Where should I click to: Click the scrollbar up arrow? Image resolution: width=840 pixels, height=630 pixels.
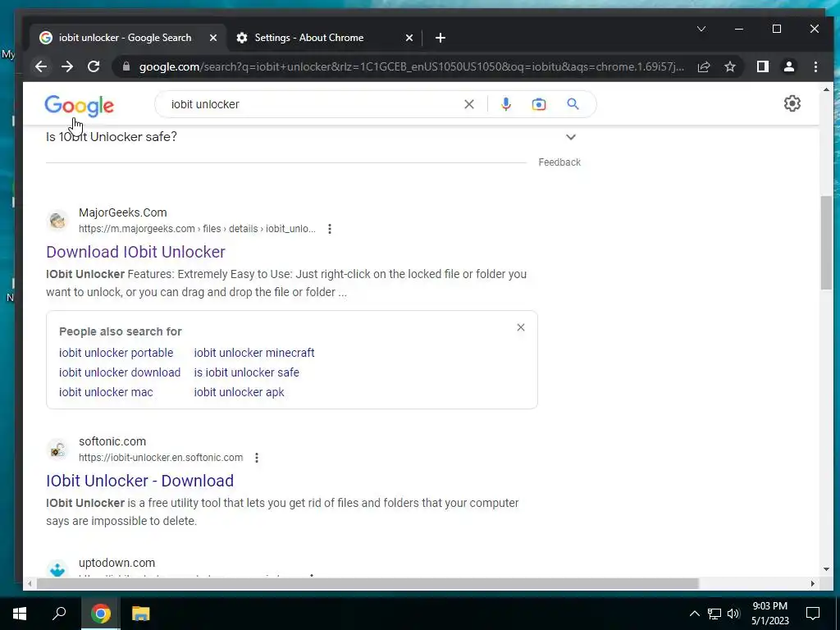[x=826, y=90]
